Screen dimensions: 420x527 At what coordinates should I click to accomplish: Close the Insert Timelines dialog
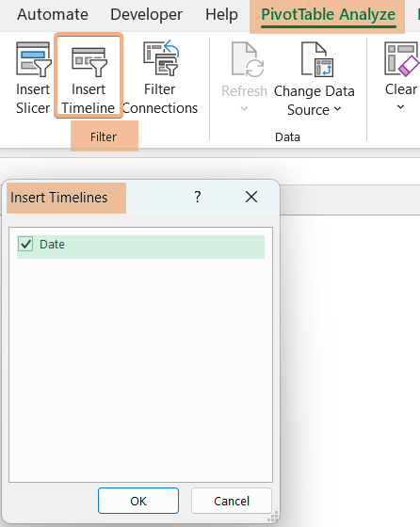pyautogui.click(x=251, y=197)
